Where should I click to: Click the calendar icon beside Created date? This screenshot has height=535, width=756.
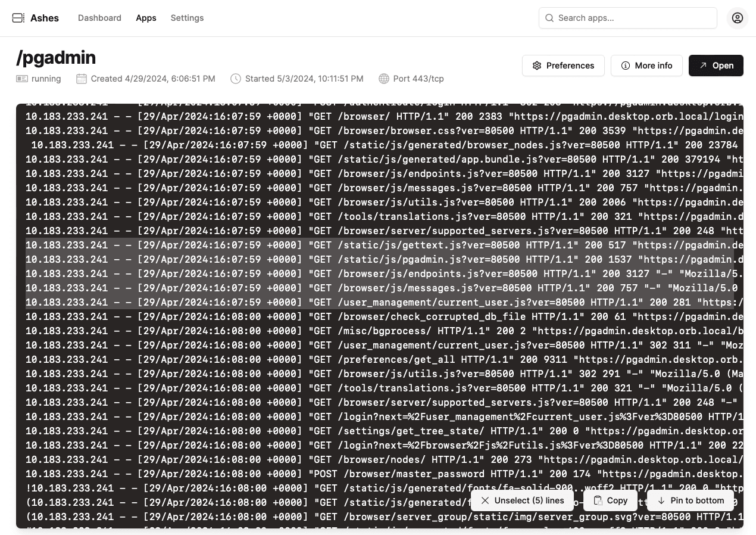(x=82, y=79)
